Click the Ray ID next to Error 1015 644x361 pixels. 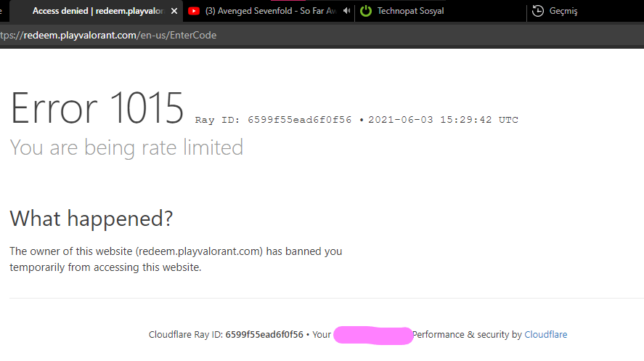coord(273,120)
